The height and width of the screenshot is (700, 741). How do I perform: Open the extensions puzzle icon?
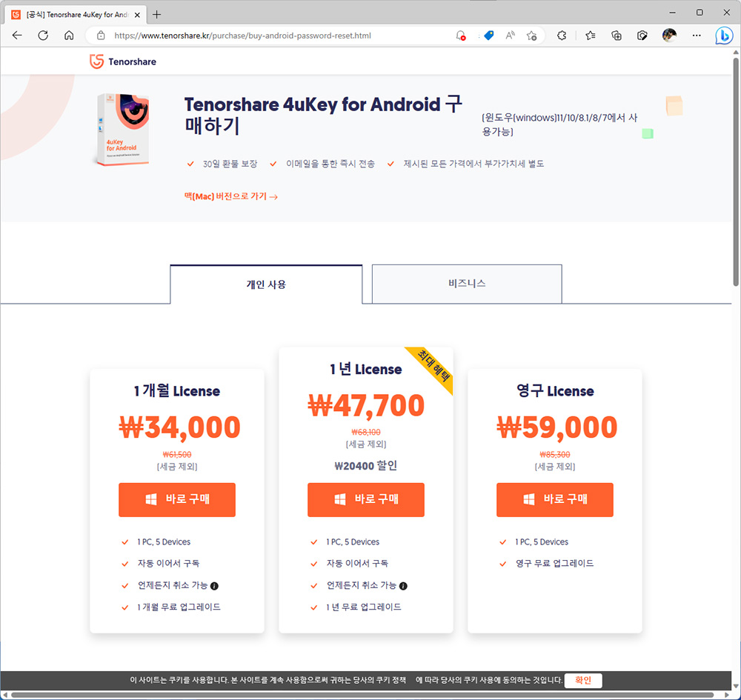click(562, 36)
